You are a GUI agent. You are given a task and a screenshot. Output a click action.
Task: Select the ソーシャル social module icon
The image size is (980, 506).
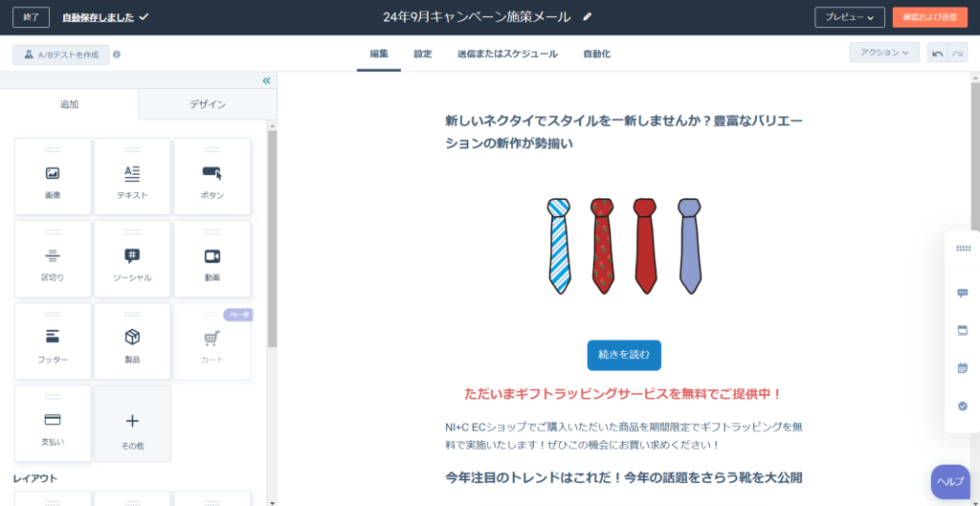pyautogui.click(x=132, y=256)
